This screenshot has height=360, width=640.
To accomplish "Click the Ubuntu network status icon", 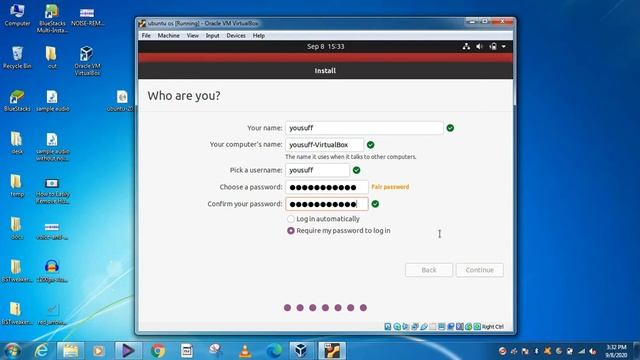I will [466, 47].
